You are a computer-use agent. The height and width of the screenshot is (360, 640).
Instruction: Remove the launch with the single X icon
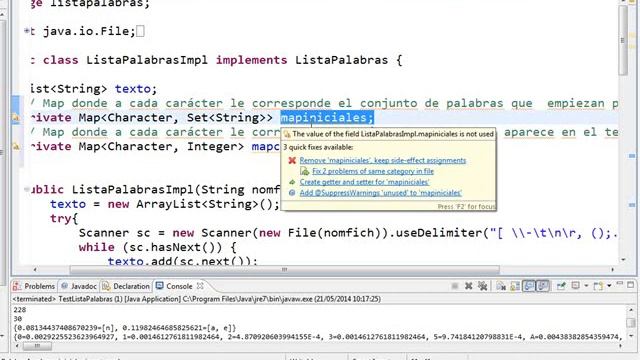tap(469, 286)
